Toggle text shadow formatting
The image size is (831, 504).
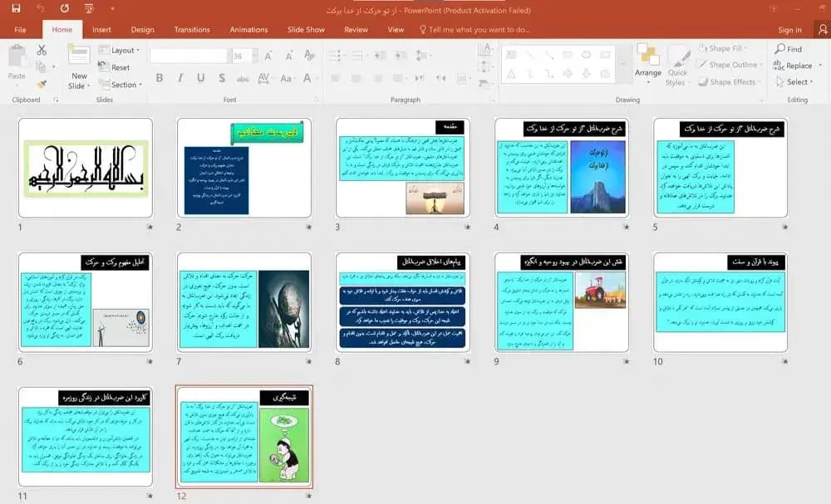point(222,78)
